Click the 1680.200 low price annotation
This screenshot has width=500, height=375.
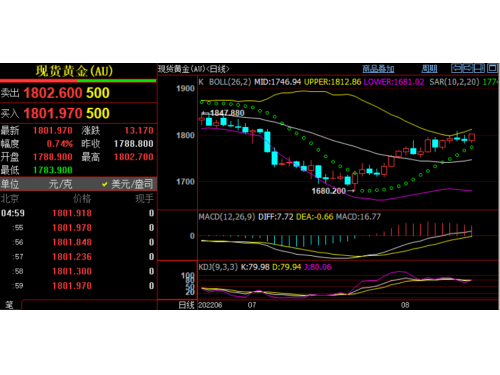[329, 191]
